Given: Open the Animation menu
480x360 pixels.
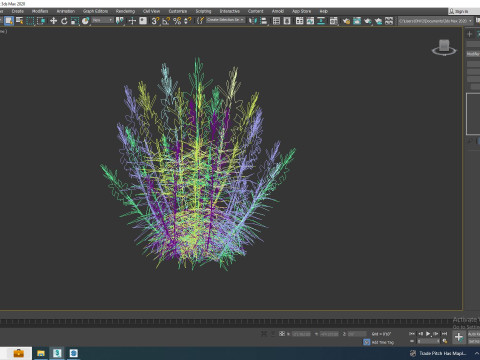Looking at the screenshot, I should pos(66,11).
